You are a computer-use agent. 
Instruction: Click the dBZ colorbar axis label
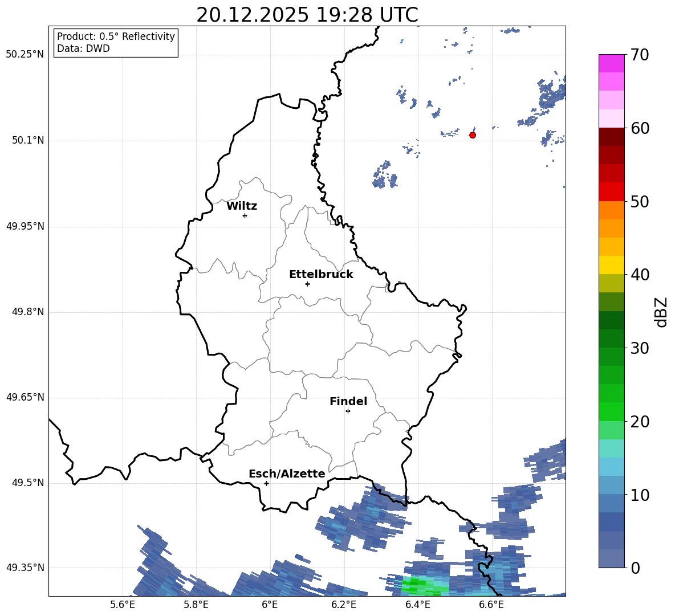coord(662,312)
